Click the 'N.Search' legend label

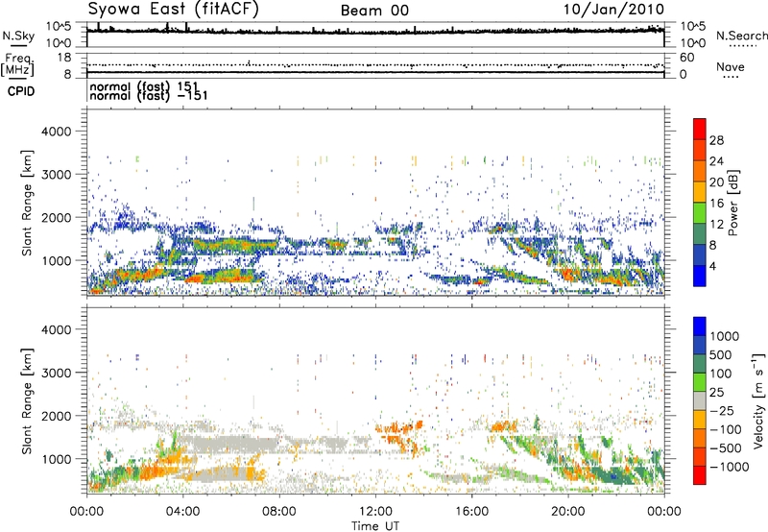click(x=741, y=36)
